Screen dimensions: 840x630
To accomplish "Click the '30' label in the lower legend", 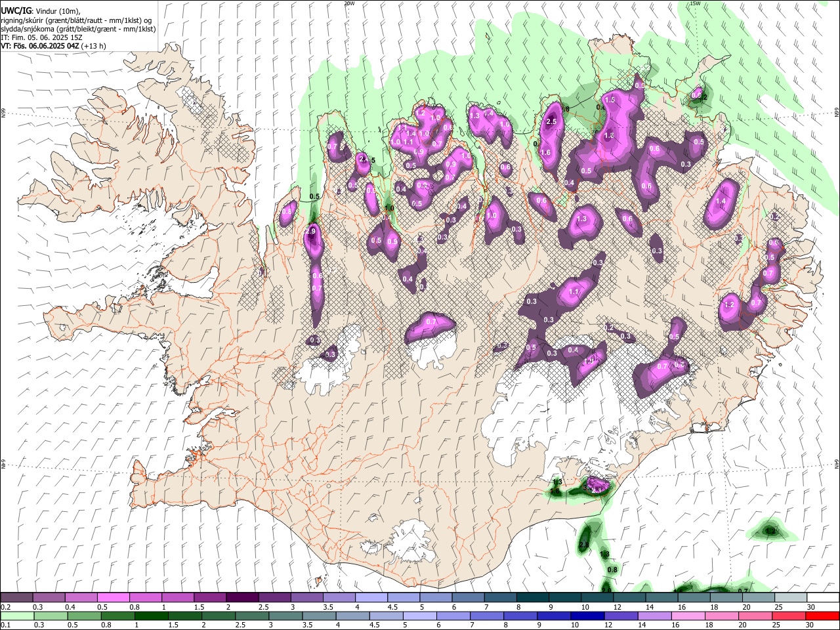I will [811, 625].
